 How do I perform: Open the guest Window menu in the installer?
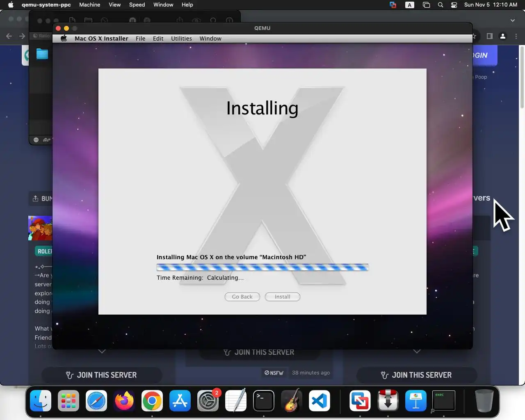(210, 39)
